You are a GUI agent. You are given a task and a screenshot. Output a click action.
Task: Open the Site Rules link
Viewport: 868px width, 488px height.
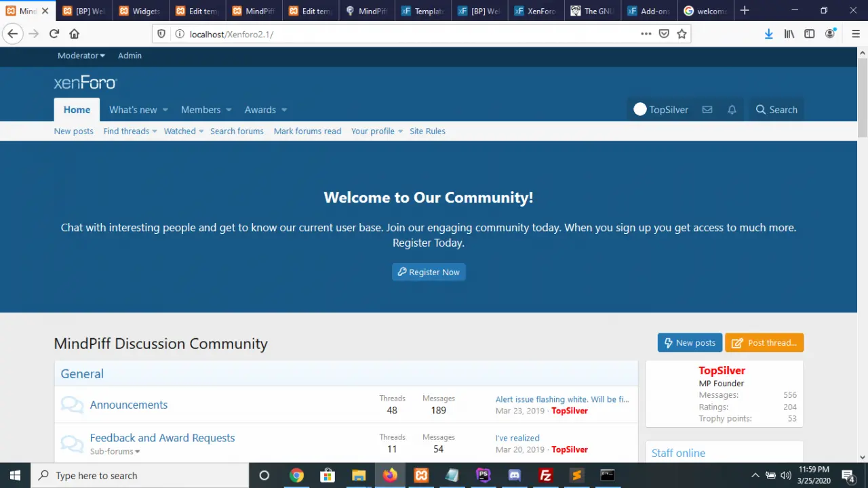(x=427, y=131)
